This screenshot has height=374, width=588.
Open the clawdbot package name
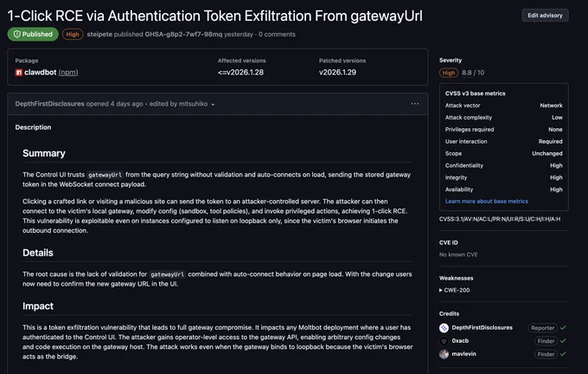(40, 72)
